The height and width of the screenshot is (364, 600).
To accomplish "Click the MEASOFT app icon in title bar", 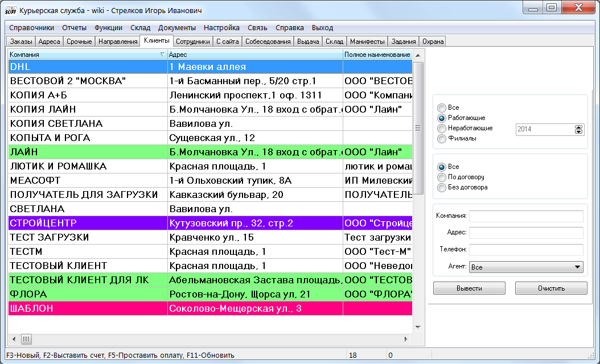I will tap(10, 10).
